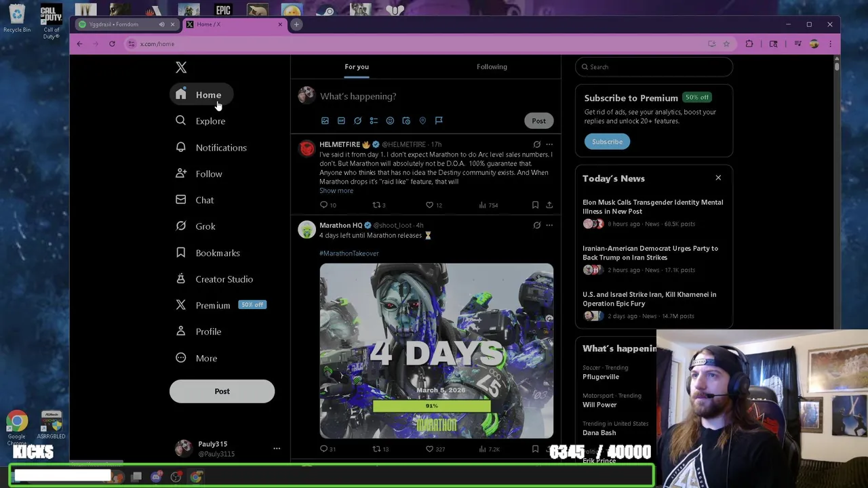Viewport: 868px width, 488px height.
Task: Bookmark the HELMETFIRE post
Action: click(x=535, y=205)
